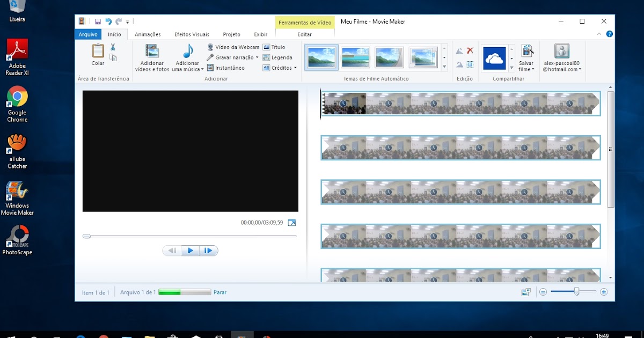Open the alex-pascoal80@hotmail.com account dropdown
Viewport: 644px width, 338px height.
click(x=580, y=69)
